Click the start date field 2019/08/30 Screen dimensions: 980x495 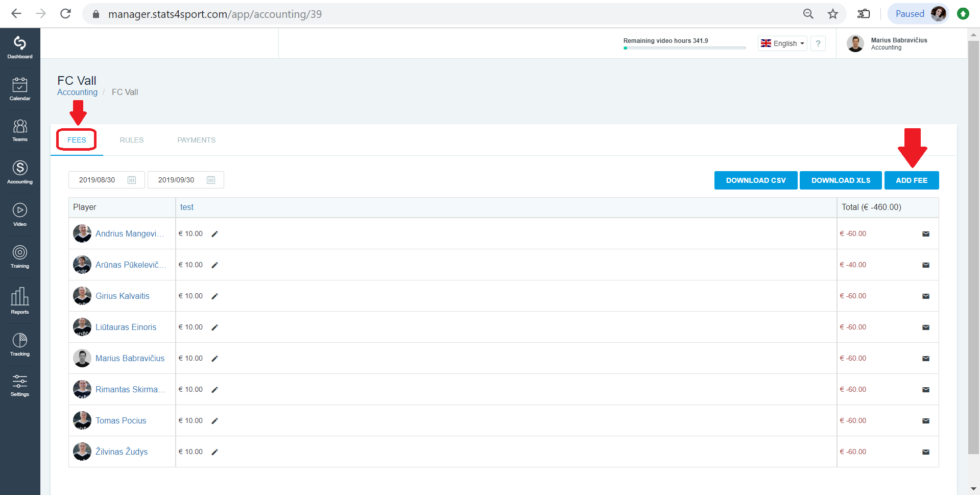(107, 180)
